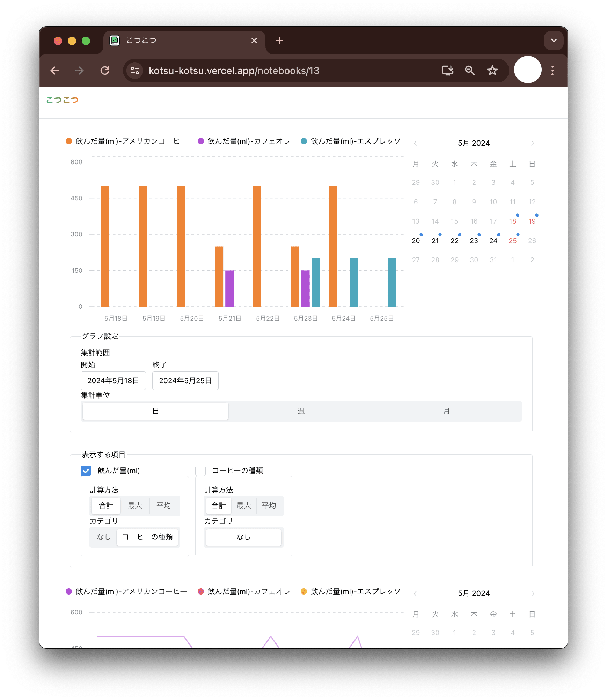Image resolution: width=607 pixels, height=700 pixels.
Task: Go to next month in top calendar
Action: 532,143
